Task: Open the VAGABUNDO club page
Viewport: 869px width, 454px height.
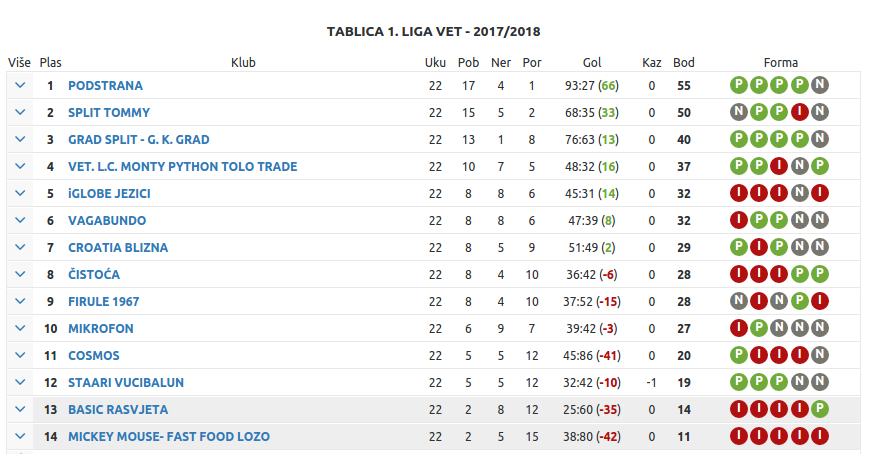Action: click(x=107, y=221)
